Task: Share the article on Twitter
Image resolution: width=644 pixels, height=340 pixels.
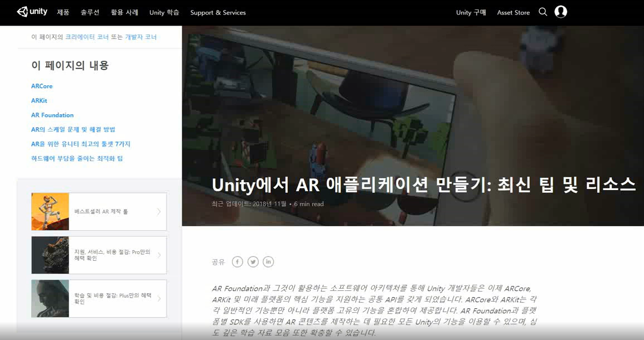Action: pyautogui.click(x=253, y=261)
